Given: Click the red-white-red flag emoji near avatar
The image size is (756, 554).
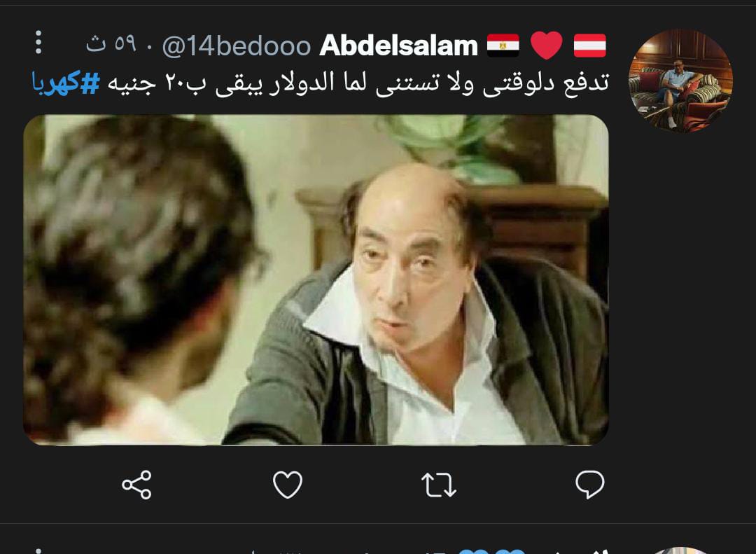Looking at the screenshot, I should pos(589,46).
